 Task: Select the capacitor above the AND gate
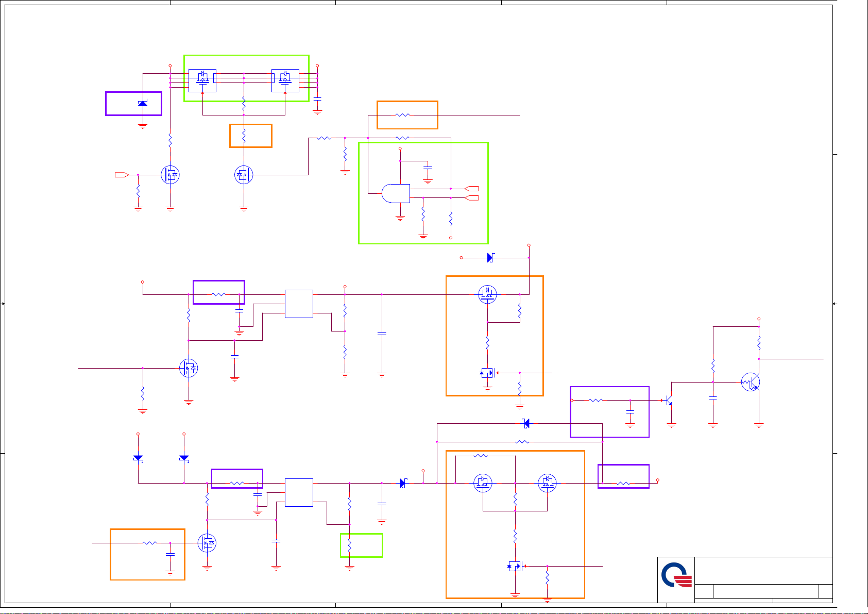click(x=428, y=168)
